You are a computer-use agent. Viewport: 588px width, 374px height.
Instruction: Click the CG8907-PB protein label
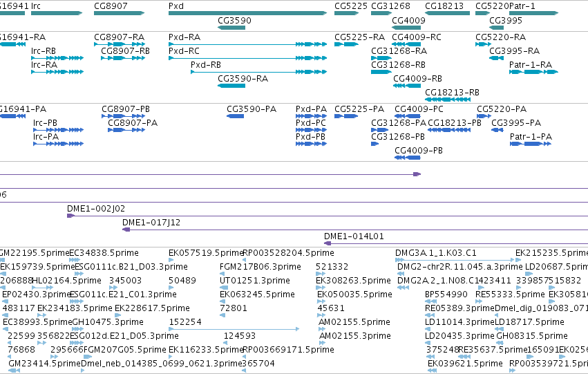[x=126, y=109]
